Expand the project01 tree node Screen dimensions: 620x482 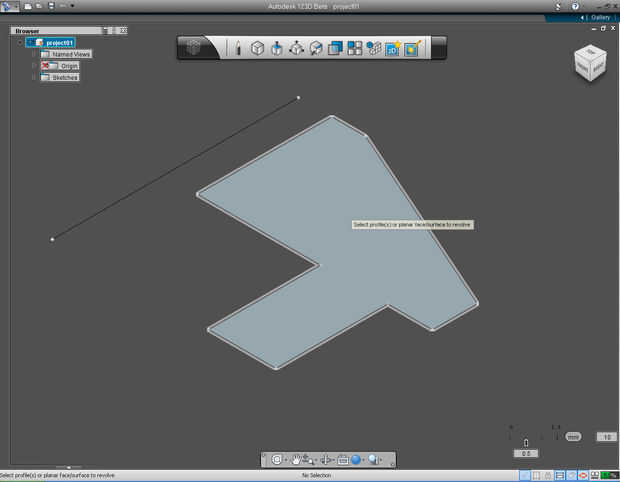point(20,42)
